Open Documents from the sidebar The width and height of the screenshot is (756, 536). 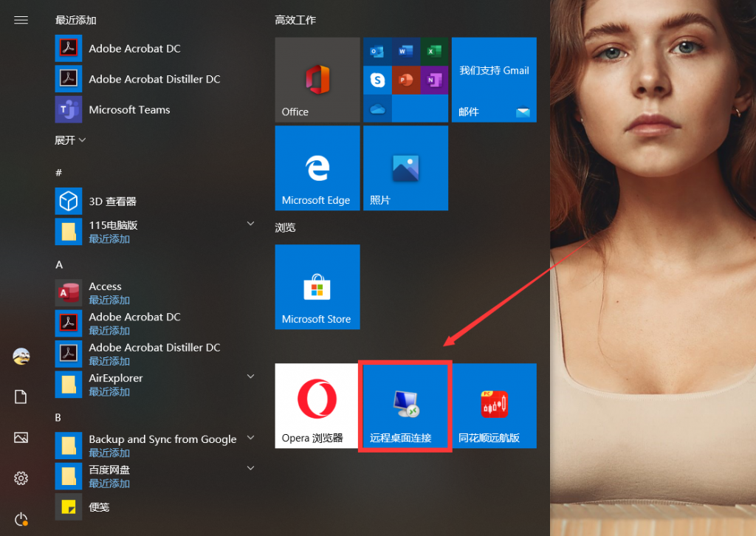point(21,396)
